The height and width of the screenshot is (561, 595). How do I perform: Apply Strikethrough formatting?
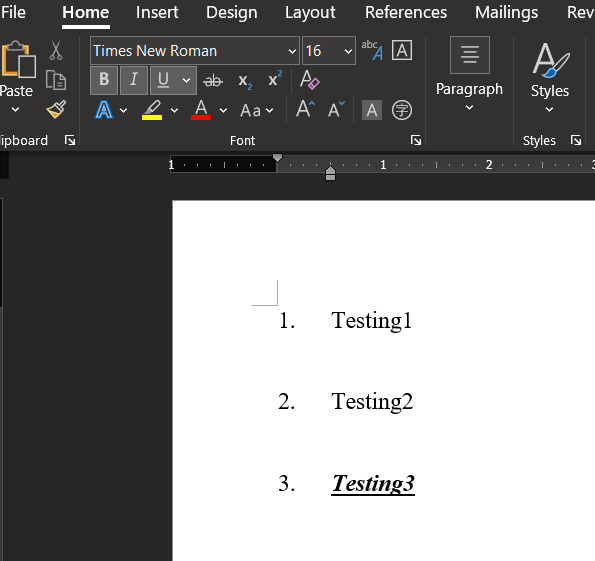click(x=213, y=80)
